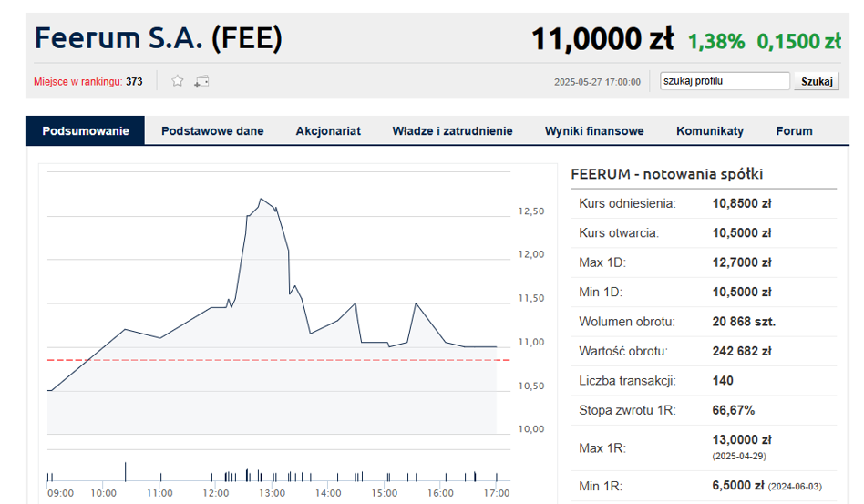Click the Szukaj button
864x504 pixels.
click(x=817, y=81)
